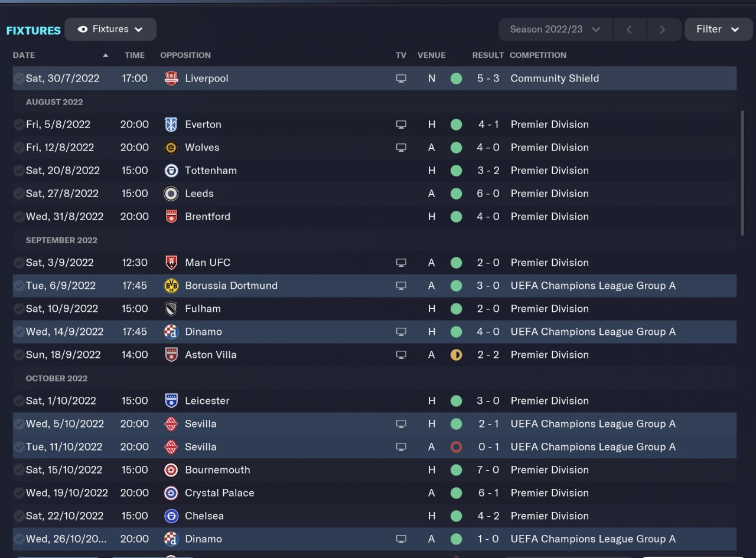Open the Fixtures view dropdown
Image resolution: width=756 pixels, height=558 pixels.
pos(110,29)
